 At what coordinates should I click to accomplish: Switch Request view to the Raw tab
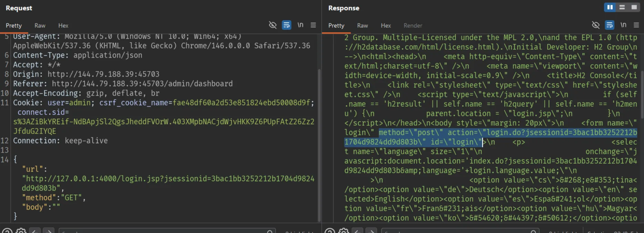tap(40, 26)
